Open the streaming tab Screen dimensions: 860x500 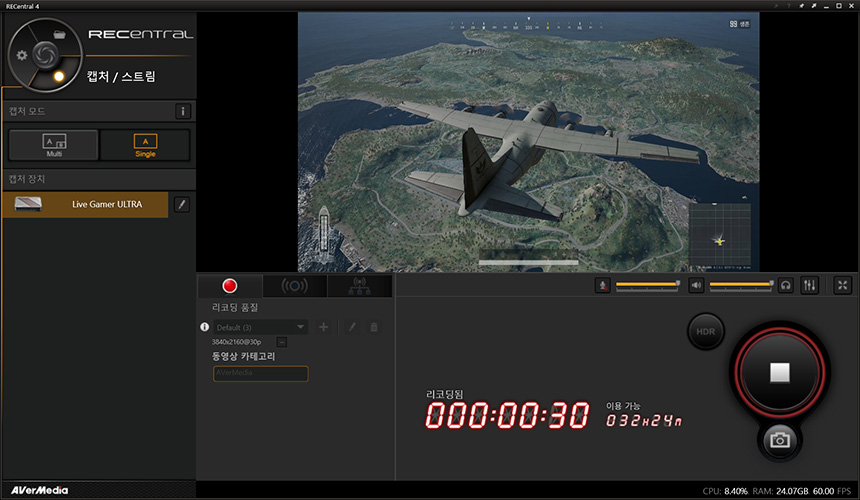[295, 286]
